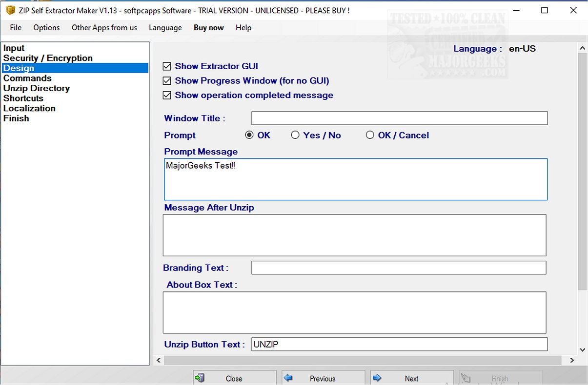Viewport: 588px width, 385px height.
Task: Click inside the About Box Text area
Action: [354, 312]
